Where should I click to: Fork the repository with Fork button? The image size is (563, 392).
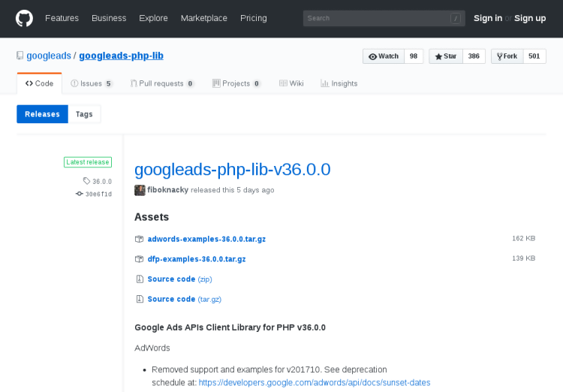tap(507, 56)
